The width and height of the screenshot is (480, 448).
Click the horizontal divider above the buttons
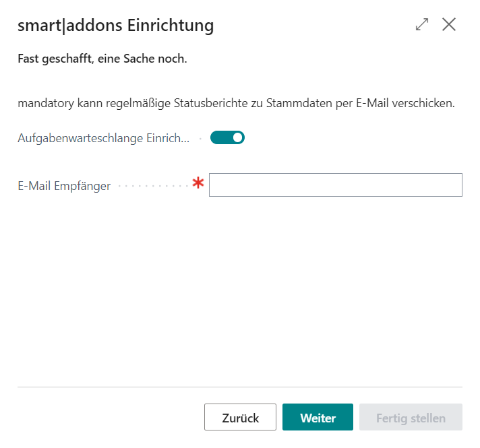[240, 387]
